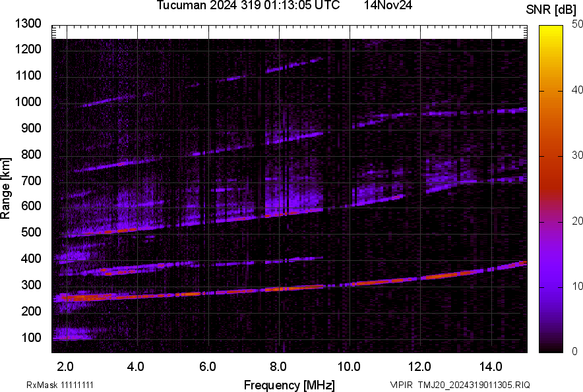
Task: Click the RxMask 11111111 text
Action: [60, 385]
